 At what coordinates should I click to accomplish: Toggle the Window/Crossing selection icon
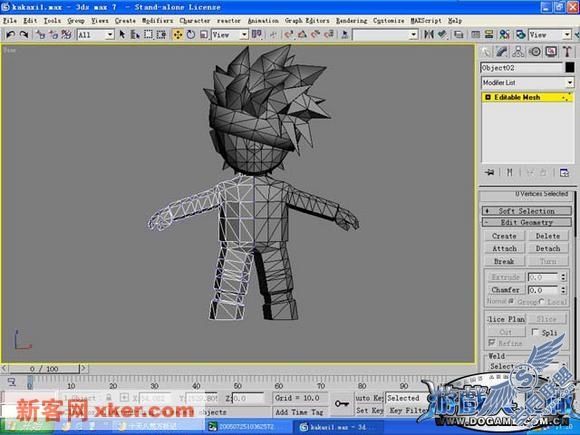pos(161,35)
